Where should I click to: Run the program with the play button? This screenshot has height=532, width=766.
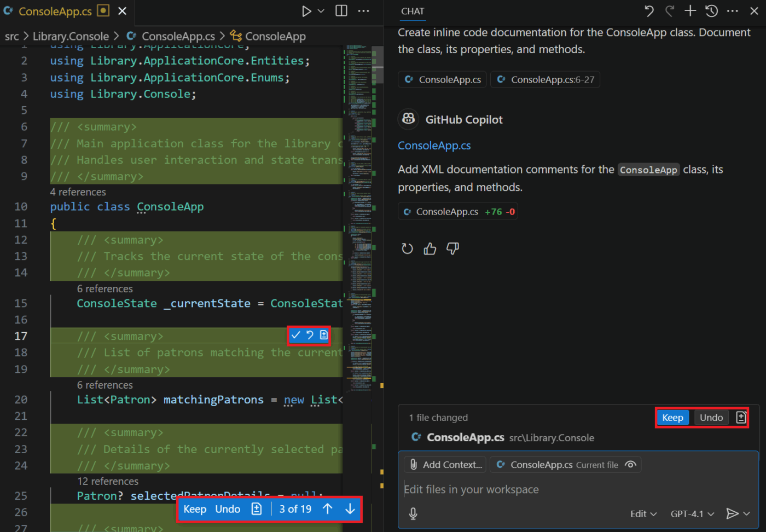coord(305,11)
